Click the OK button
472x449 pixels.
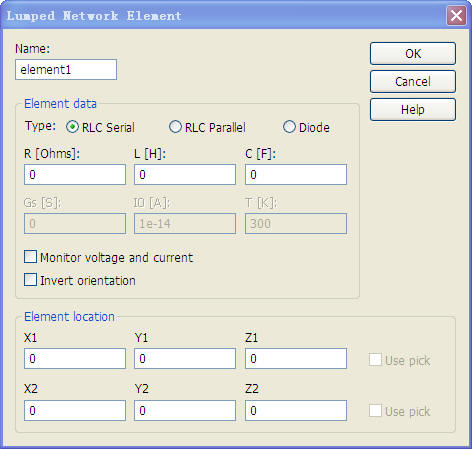[413, 53]
